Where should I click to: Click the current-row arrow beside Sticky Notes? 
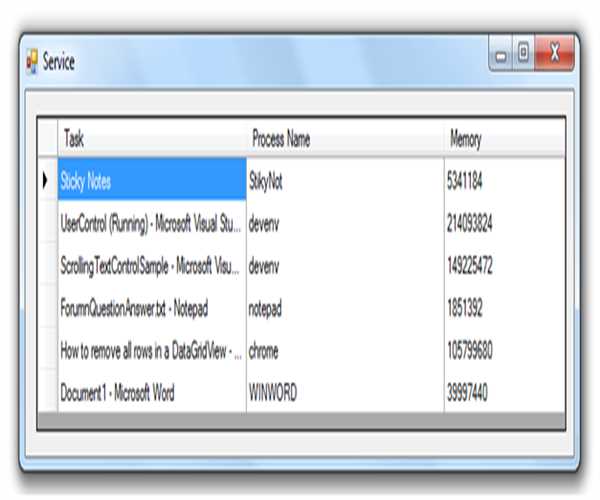(x=46, y=181)
